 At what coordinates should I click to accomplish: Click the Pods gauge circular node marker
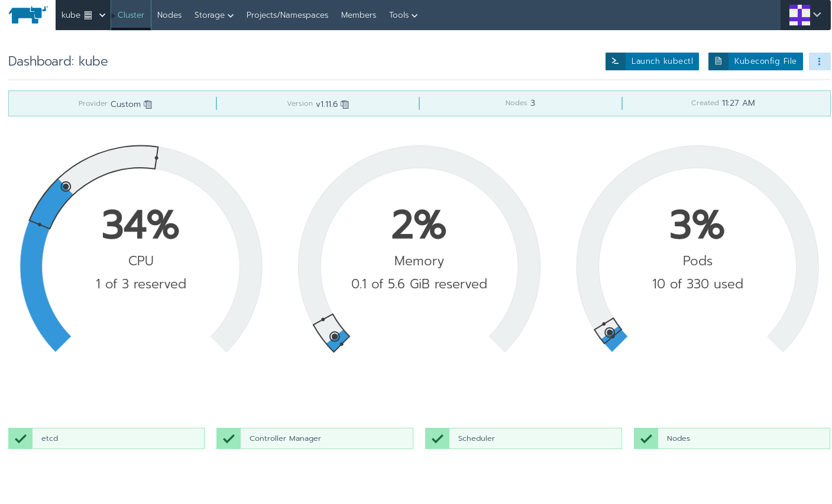[x=610, y=333]
